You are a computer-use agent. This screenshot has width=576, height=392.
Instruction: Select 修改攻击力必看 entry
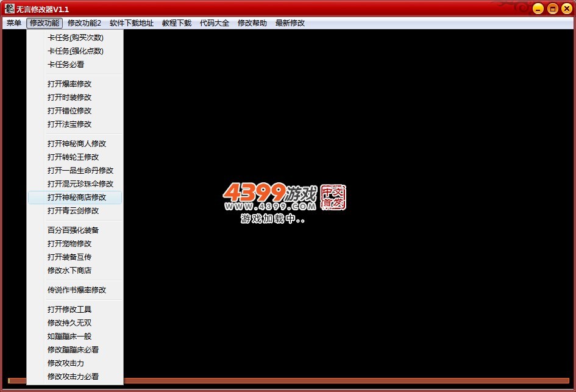tap(75, 377)
